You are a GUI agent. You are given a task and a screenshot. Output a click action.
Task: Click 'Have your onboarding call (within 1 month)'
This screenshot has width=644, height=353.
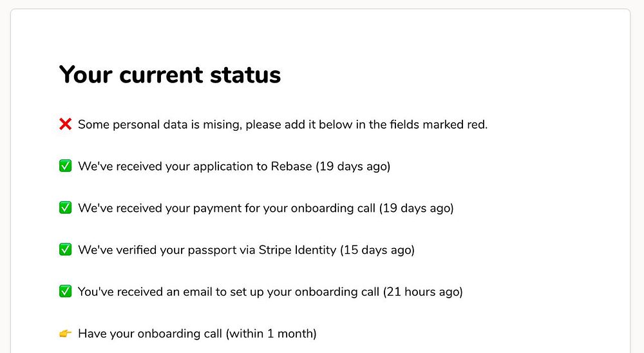(x=197, y=334)
